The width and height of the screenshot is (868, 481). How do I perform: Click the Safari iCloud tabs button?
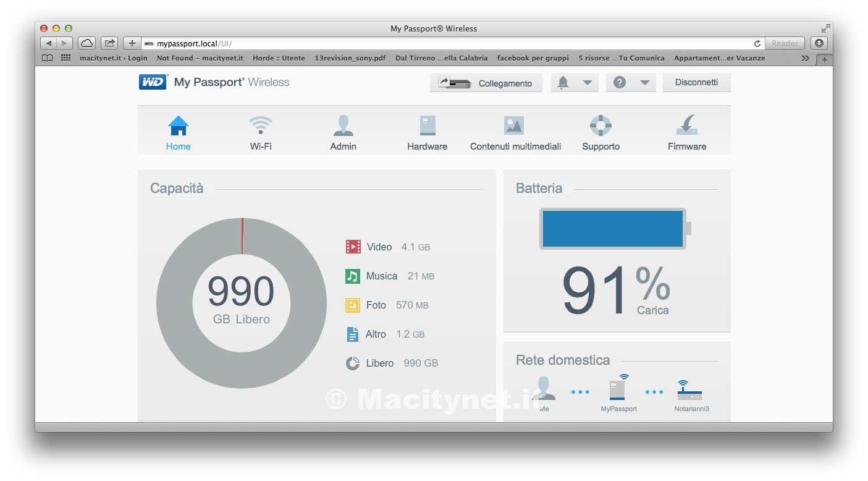coord(86,43)
